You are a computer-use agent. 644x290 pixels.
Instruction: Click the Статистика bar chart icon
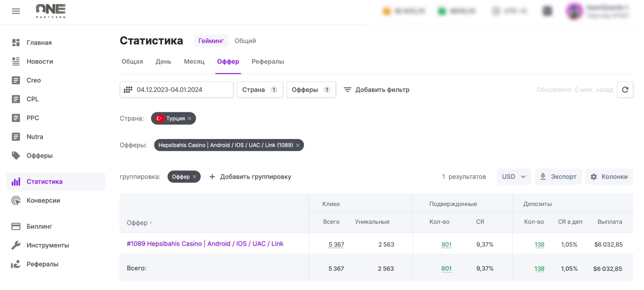(x=16, y=182)
